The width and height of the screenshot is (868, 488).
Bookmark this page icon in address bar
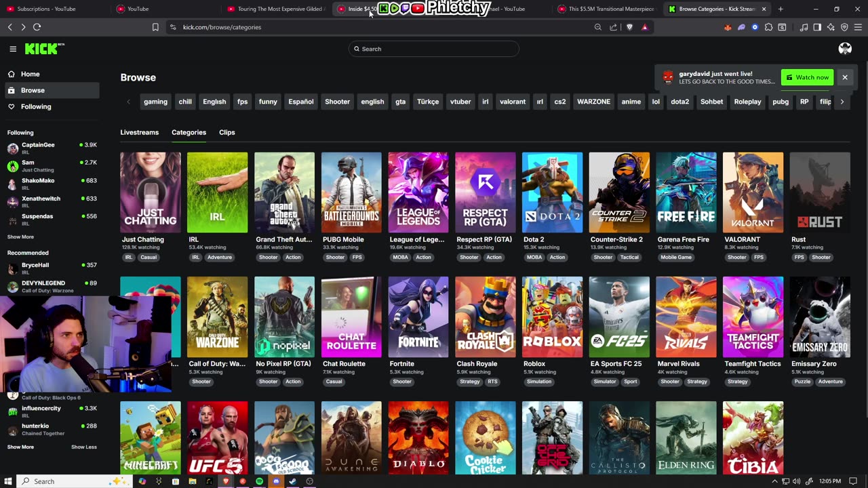click(x=155, y=27)
